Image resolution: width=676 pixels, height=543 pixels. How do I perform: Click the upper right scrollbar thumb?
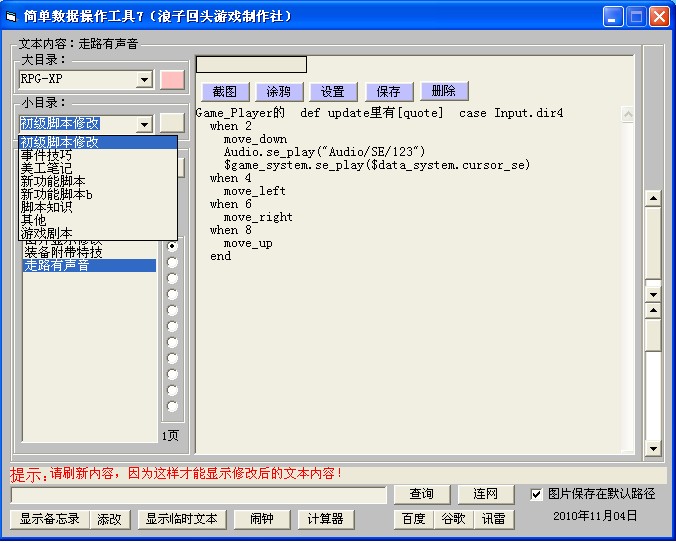click(x=654, y=243)
